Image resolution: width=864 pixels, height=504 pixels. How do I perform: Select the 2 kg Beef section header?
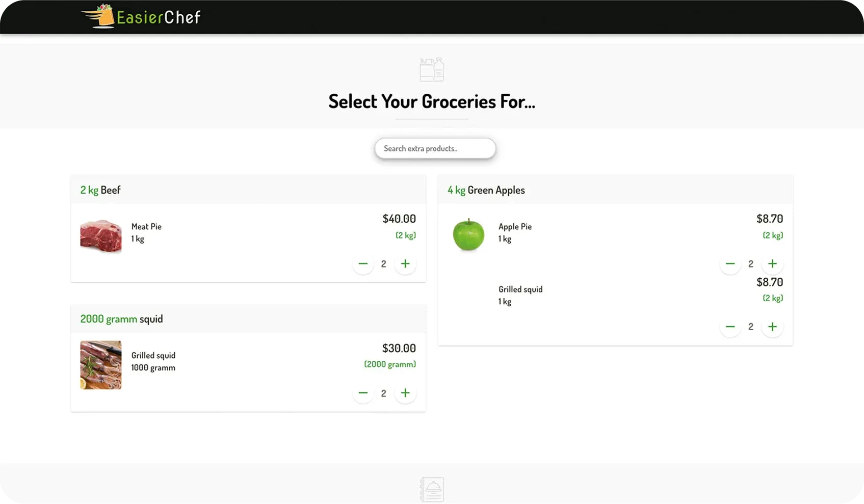(100, 190)
